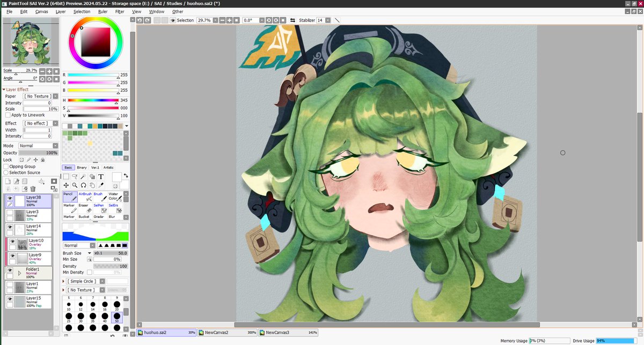Toggle Selection visibility eye in toolbar
644x345 pixels.
(x=173, y=20)
